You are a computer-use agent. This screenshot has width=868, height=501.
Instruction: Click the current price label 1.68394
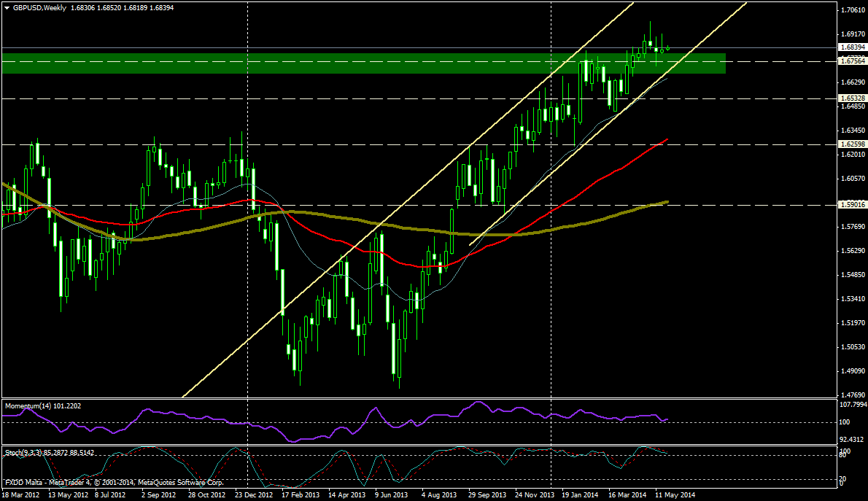point(852,47)
